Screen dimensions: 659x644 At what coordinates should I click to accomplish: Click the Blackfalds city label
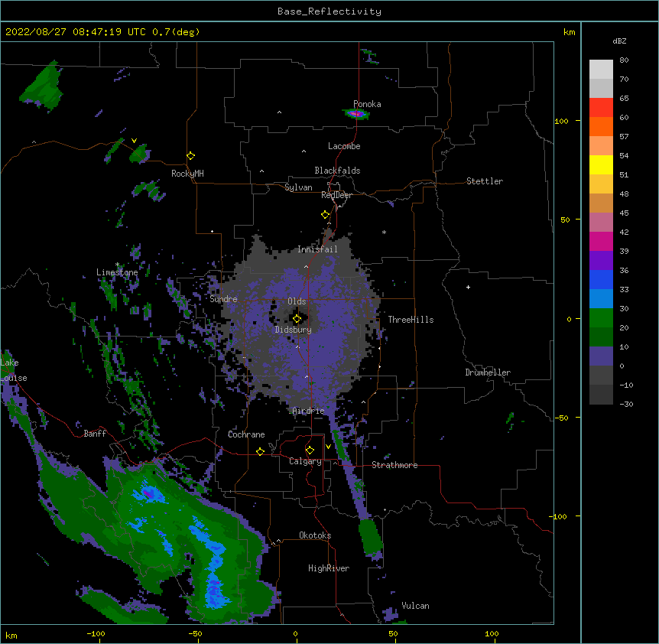(337, 171)
